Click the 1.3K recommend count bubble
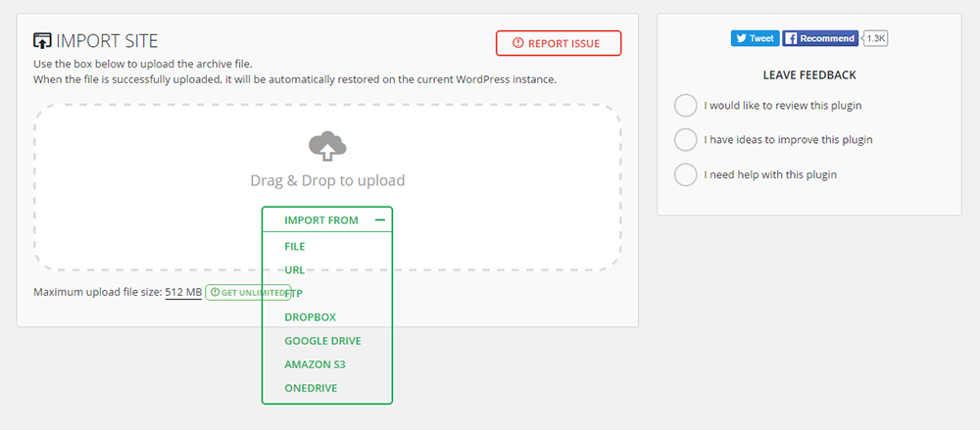 click(875, 38)
